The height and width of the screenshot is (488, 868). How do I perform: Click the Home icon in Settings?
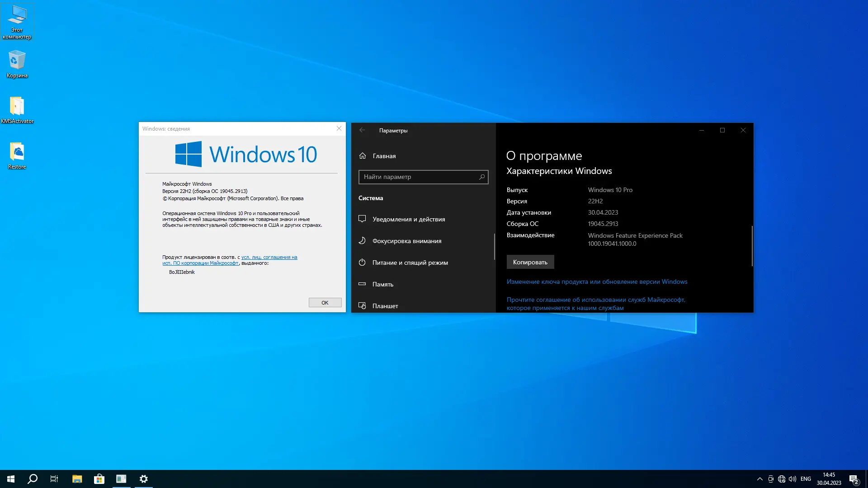click(x=363, y=156)
